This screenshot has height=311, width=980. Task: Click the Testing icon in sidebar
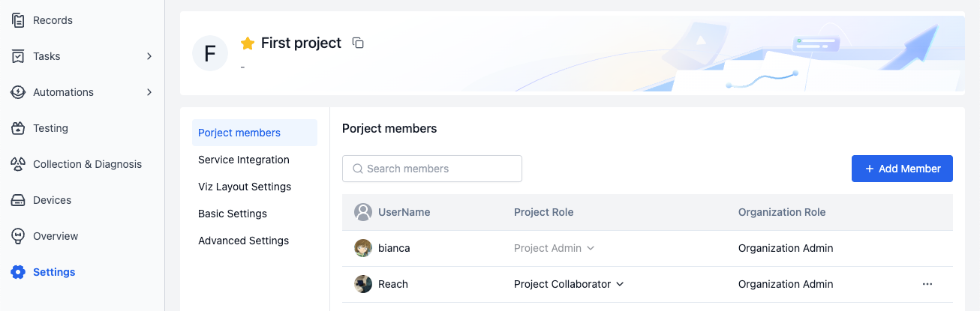(x=18, y=128)
